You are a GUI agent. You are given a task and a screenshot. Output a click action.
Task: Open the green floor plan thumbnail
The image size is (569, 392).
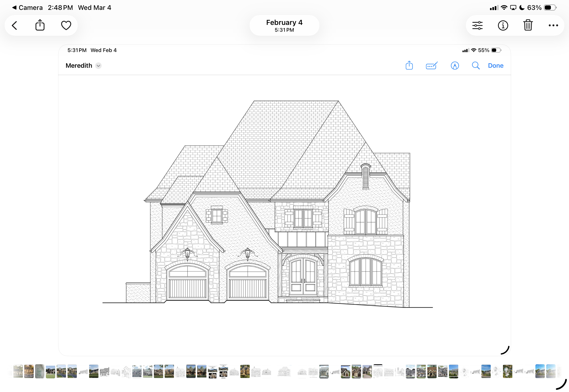[x=40, y=371]
